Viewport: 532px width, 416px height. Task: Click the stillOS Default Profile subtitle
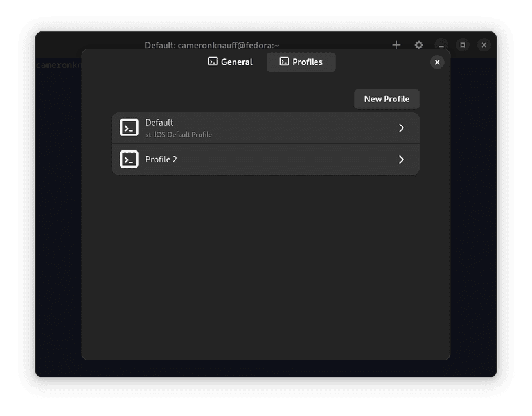pyautogui.click(x=179, y=135)
